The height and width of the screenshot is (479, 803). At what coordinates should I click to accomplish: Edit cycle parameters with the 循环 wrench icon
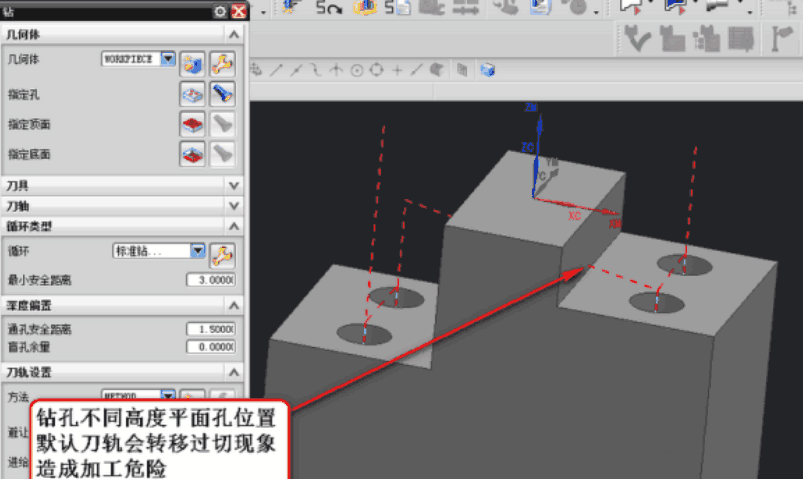(x=222, y=256)
